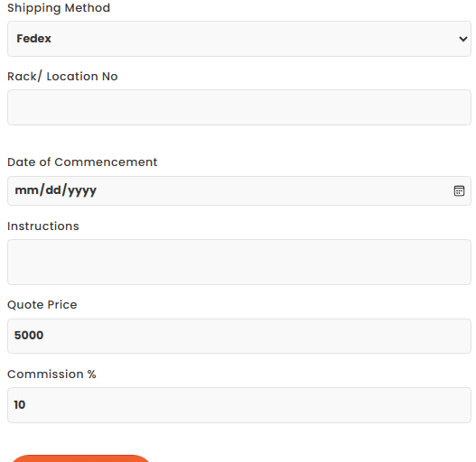Click the Rack/ Location No label
This screenshot has height=462, width=476.
62,77
